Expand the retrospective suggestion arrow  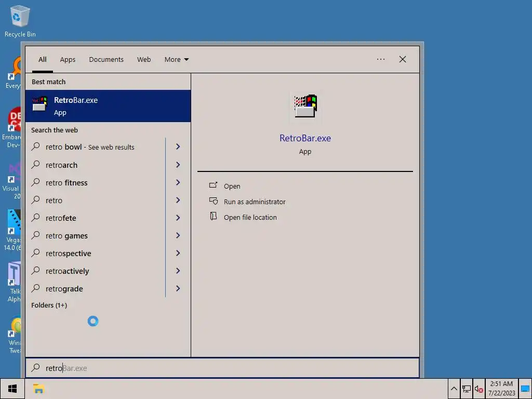tap(178, 253)
